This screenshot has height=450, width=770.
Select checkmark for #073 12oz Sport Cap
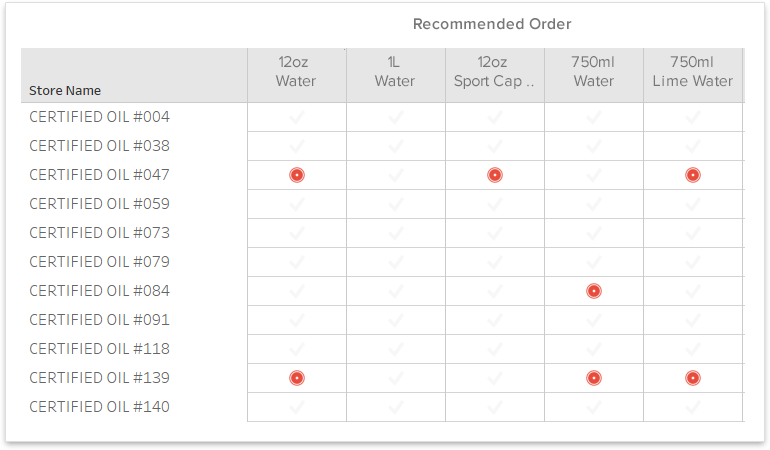[495, 233]
